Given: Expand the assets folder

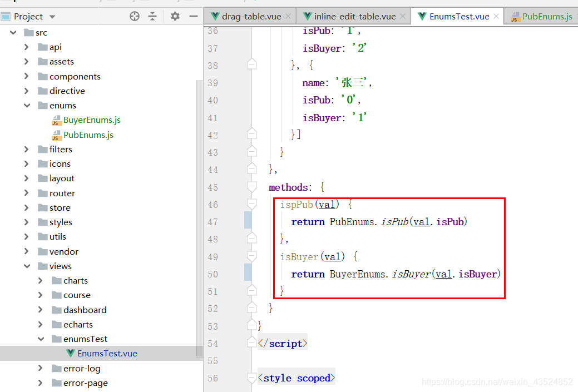Looking at the screenshot, I should click(26, 62).
